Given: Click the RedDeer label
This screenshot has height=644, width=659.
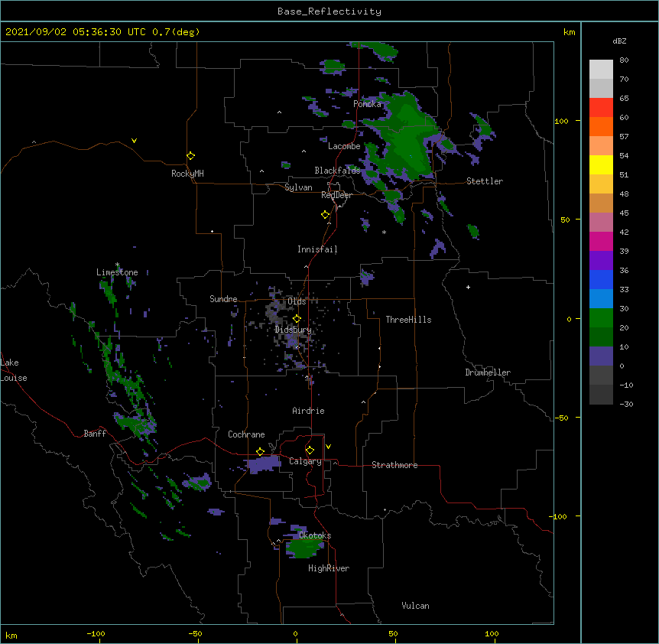Looking at the screenshot, I should tap(336, 195).
